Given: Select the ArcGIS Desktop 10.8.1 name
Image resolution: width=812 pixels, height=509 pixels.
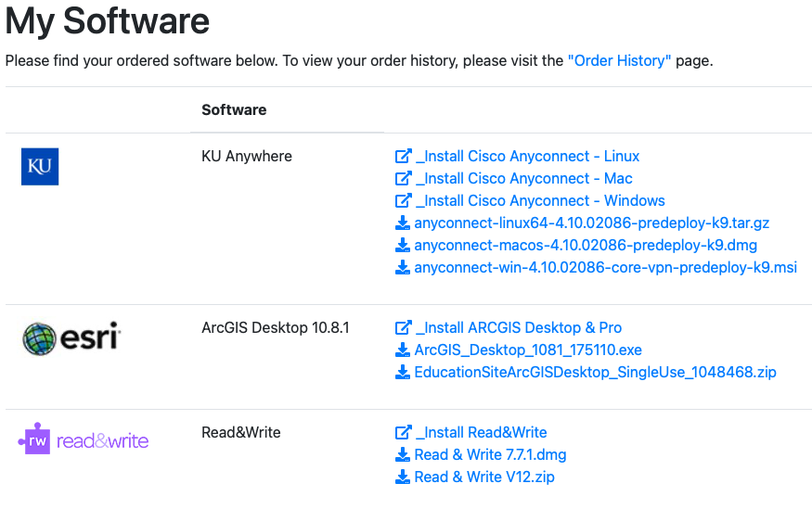Looking at the screenshot, I should (276, 328).
